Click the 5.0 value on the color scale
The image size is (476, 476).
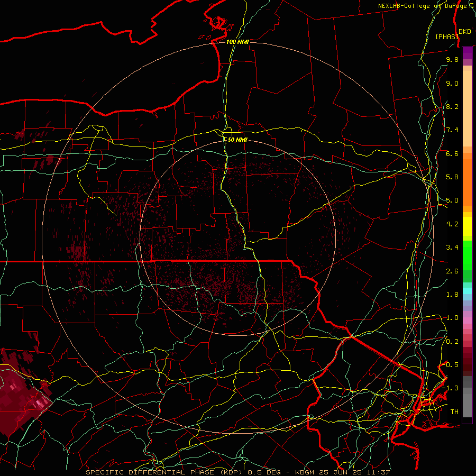pyautogui.click(x=452, y=200)
